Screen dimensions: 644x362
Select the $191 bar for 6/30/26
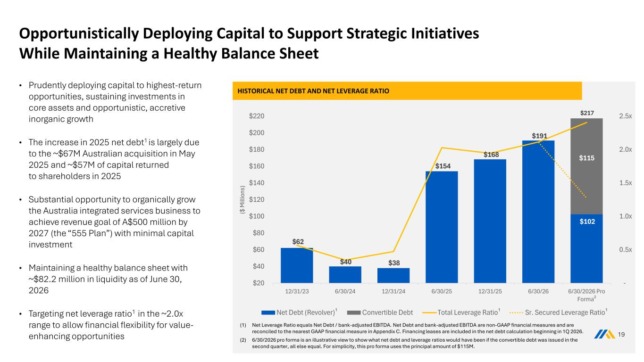click(x=538, y=212)
